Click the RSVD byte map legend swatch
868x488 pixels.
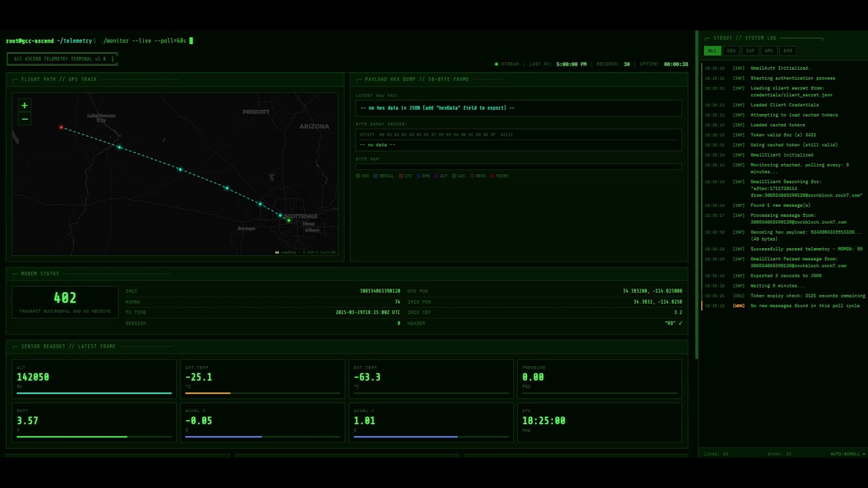473,176
